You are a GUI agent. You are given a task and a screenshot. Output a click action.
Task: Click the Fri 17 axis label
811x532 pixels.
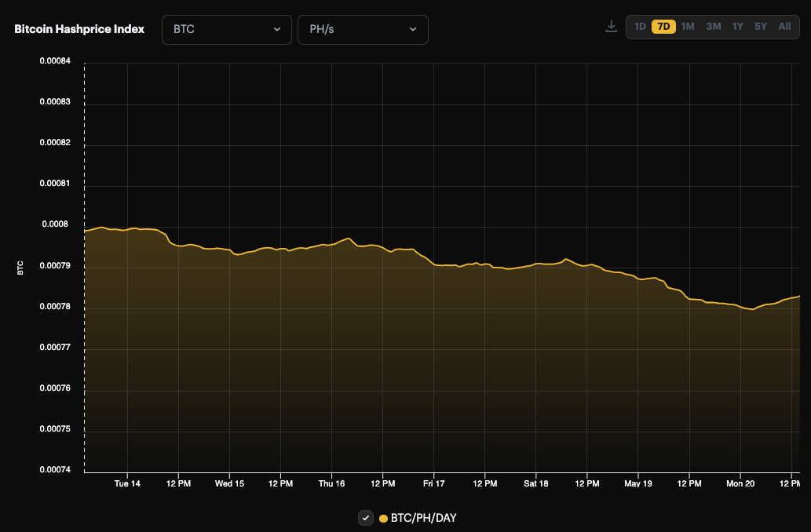(x=433, y=483)
